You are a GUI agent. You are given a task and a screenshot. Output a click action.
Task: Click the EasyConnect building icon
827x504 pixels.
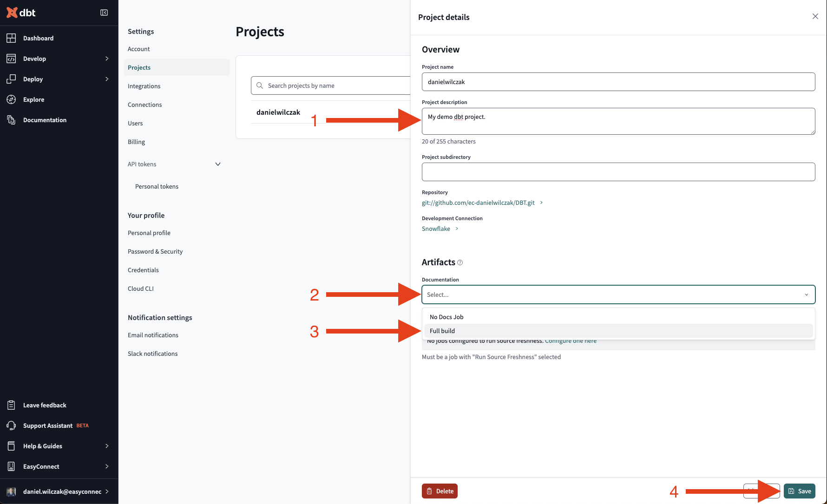(11, 466)
